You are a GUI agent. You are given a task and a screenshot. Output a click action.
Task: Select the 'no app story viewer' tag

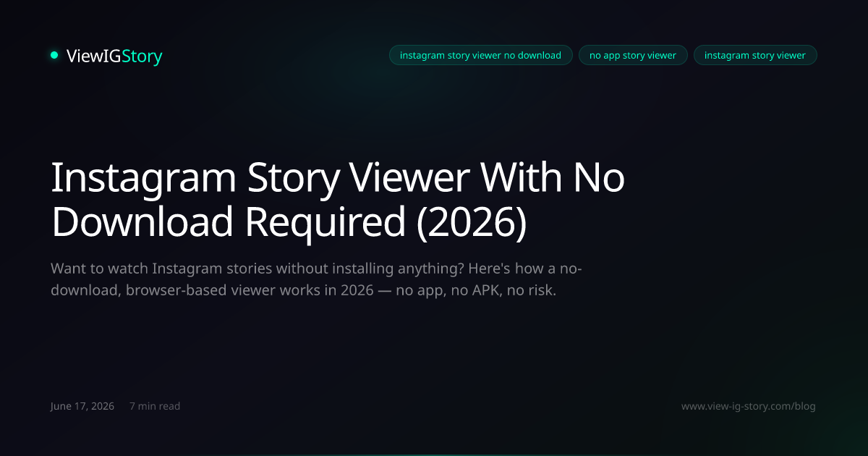pyautogui.click(x=633, y=55)
